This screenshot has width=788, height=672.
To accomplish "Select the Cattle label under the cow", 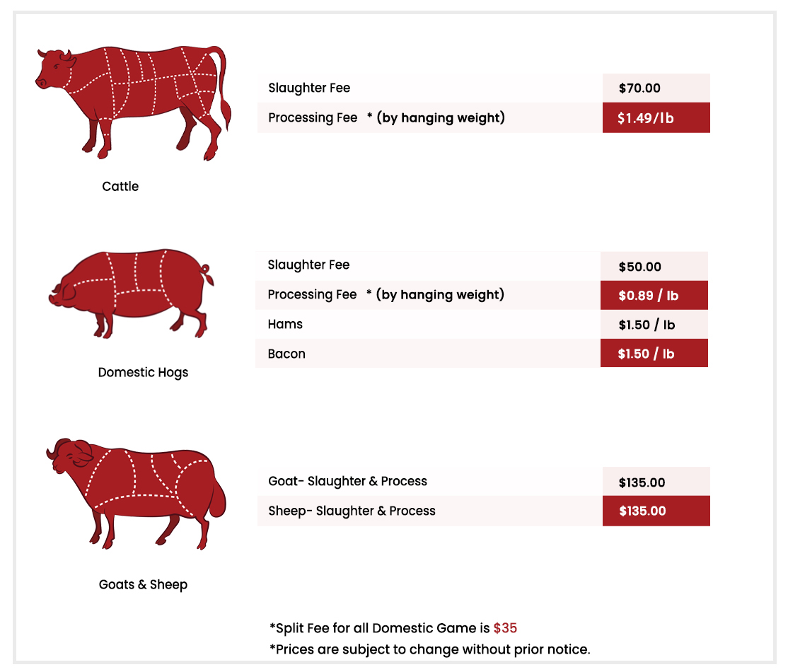I will pos(120,187).
